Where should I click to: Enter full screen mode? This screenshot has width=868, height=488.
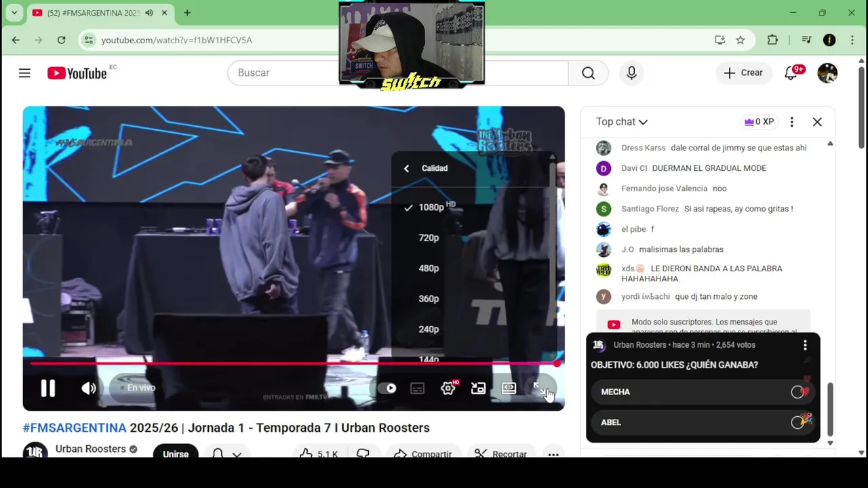(540, 388)
